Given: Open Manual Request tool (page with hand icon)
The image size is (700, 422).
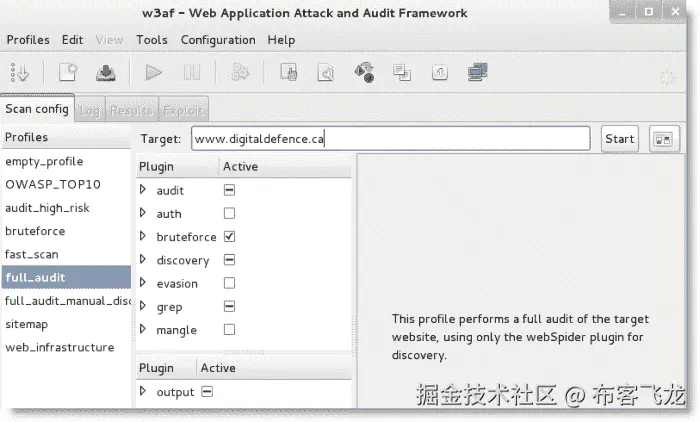Looking at the screenshot, I should click(x=288, y=72).
